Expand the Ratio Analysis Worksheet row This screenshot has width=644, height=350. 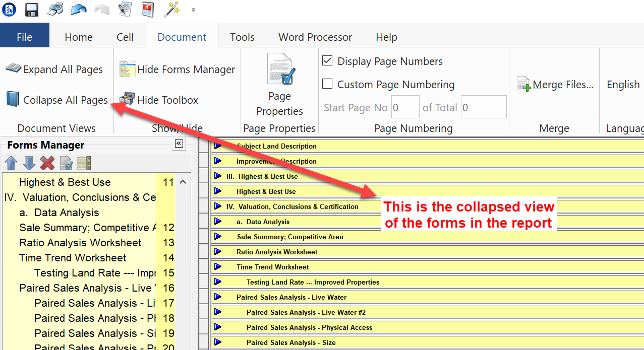[218, 252]
